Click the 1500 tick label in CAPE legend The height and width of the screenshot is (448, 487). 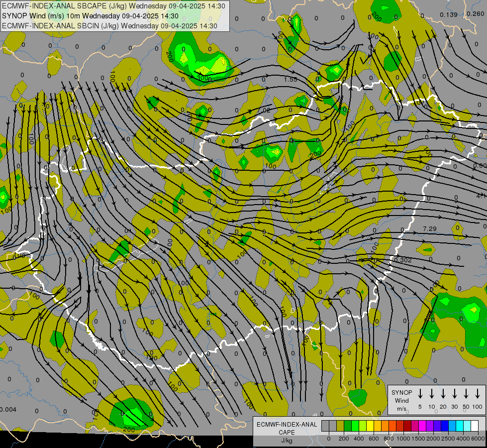point(418,439)
